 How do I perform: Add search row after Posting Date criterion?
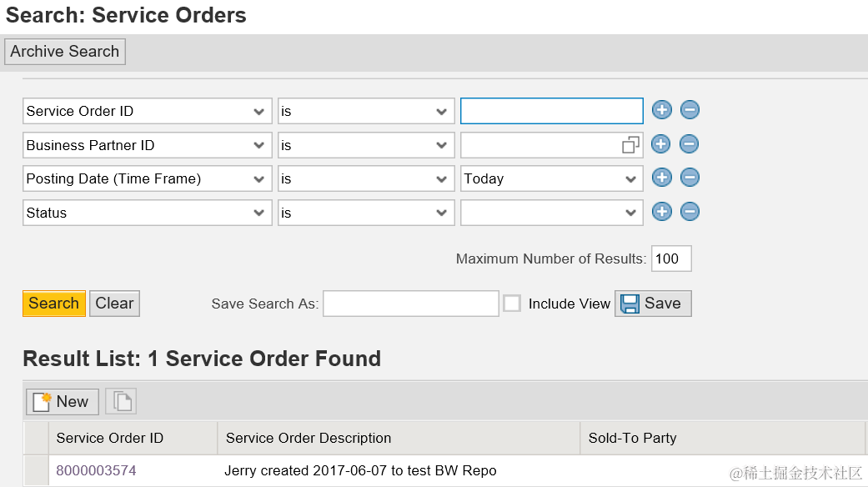click(661, 178)
